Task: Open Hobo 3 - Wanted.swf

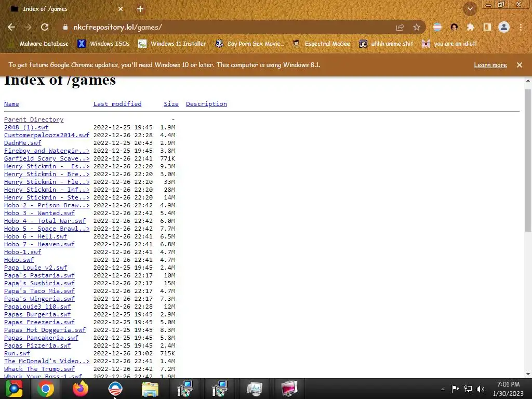Action: pyautogui.click(x=39, y=213)
